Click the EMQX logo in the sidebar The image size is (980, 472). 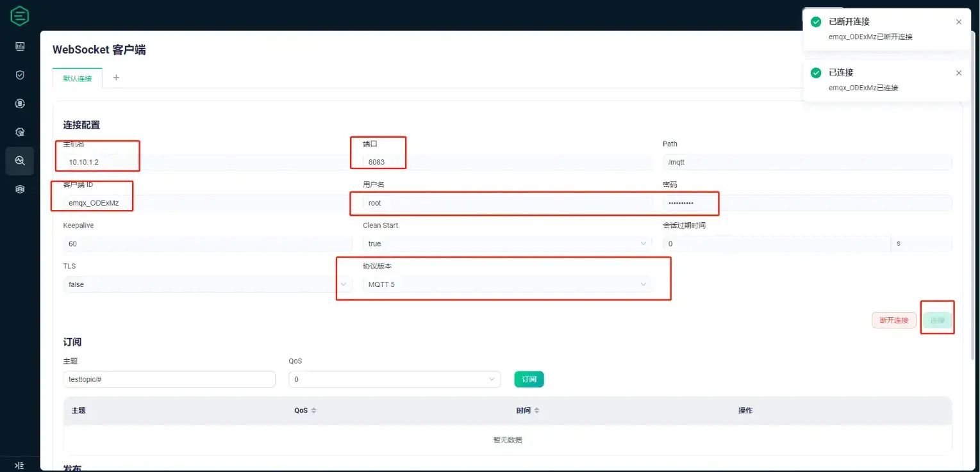(20, 16)
